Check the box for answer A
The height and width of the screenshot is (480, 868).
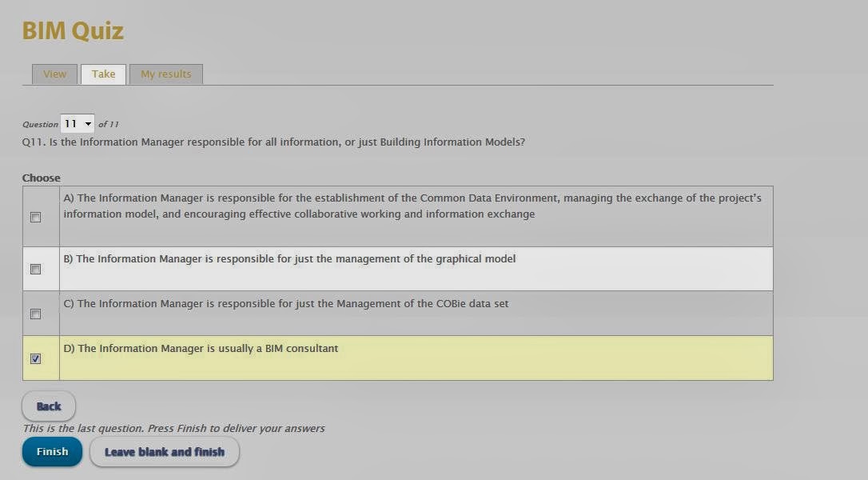click(x=35, y=218)
